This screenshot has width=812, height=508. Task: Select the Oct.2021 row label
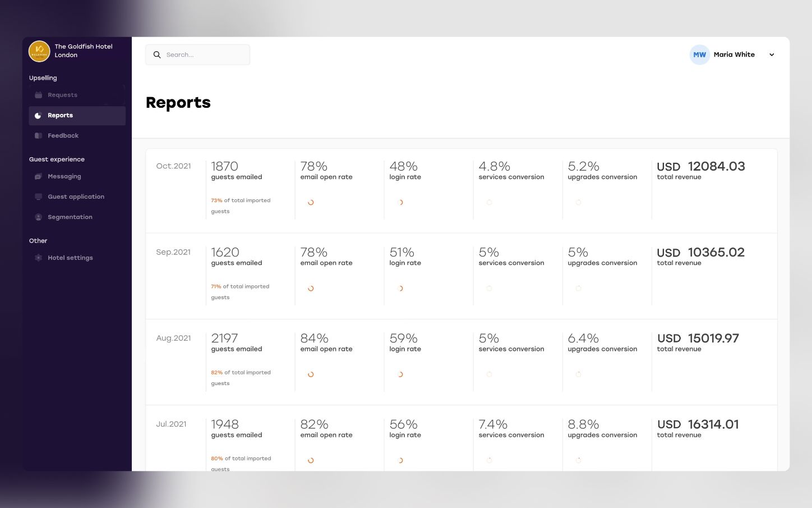173,166
